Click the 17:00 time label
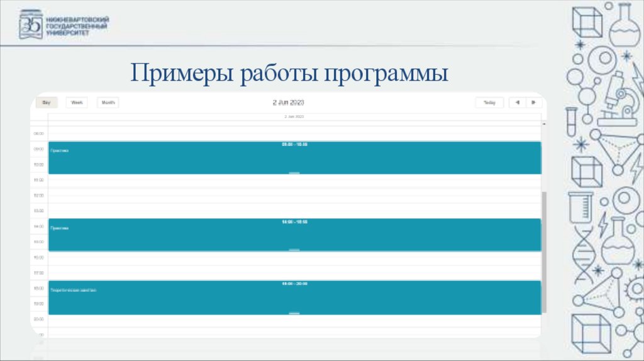Viewport: 644px width, 361px height. (x=38, y=273)
